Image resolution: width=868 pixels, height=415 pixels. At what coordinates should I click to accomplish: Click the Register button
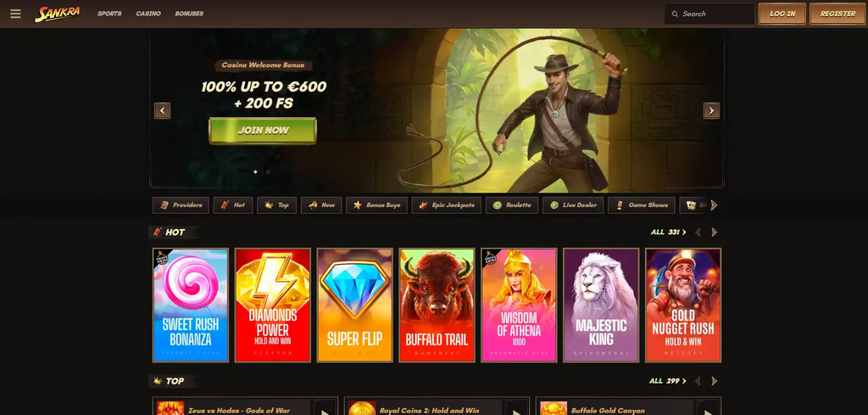(x=837, y=14)
